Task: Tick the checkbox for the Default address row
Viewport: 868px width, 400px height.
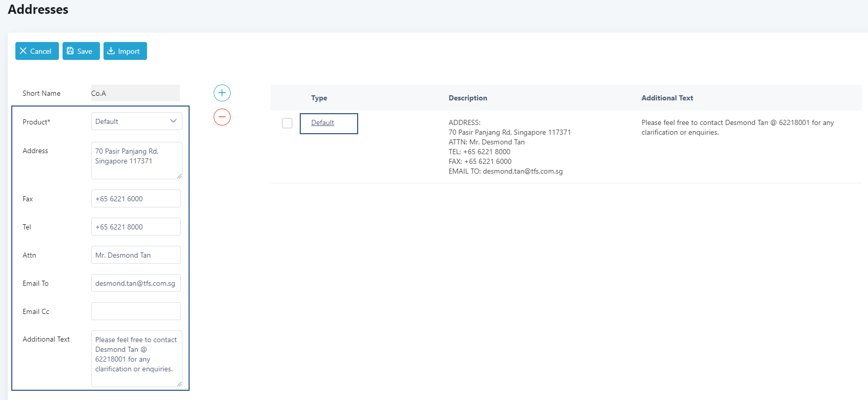Action: click(287, 123)
